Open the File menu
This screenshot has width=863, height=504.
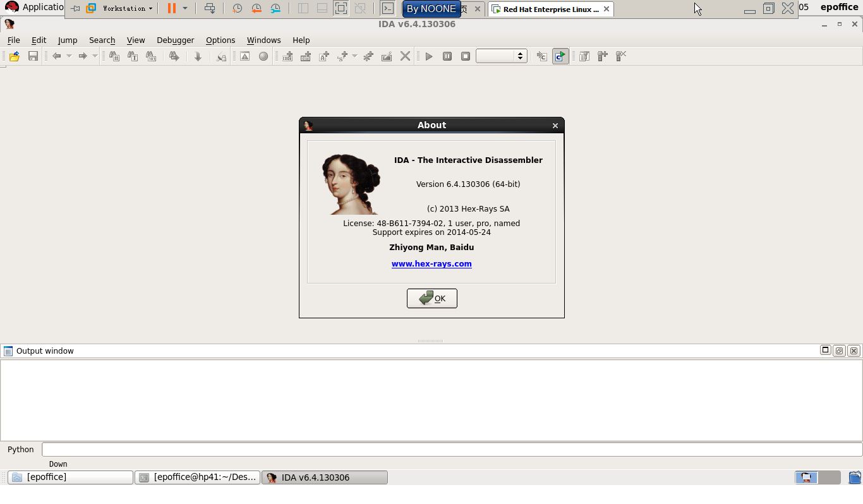pos(13,40)
